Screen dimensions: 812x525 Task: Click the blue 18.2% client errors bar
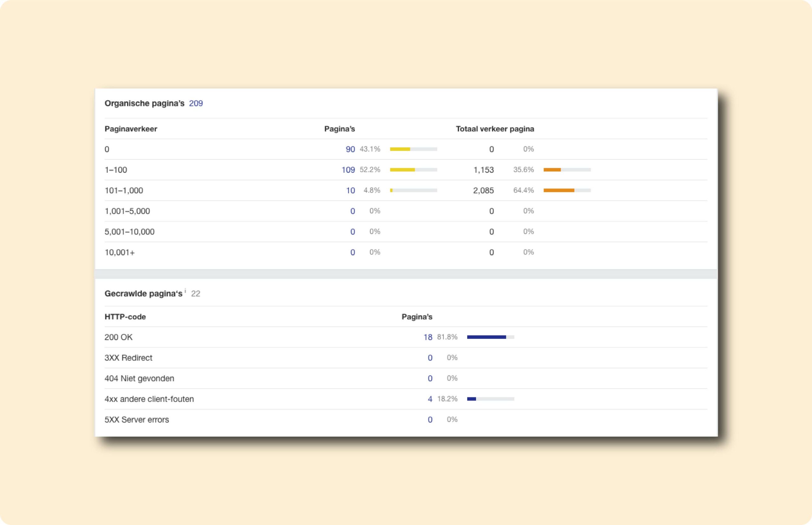point(490,399)
